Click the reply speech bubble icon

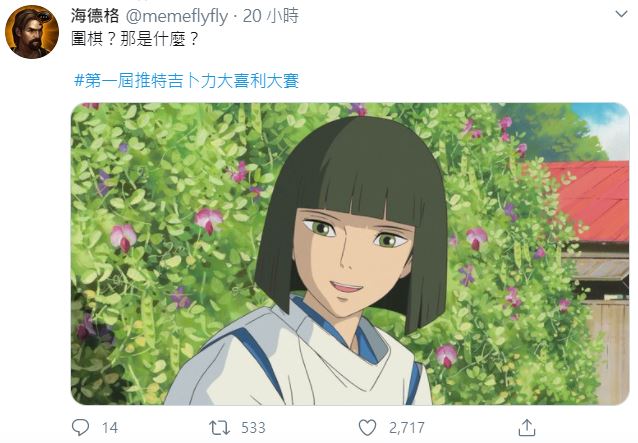tap(80, 428)
